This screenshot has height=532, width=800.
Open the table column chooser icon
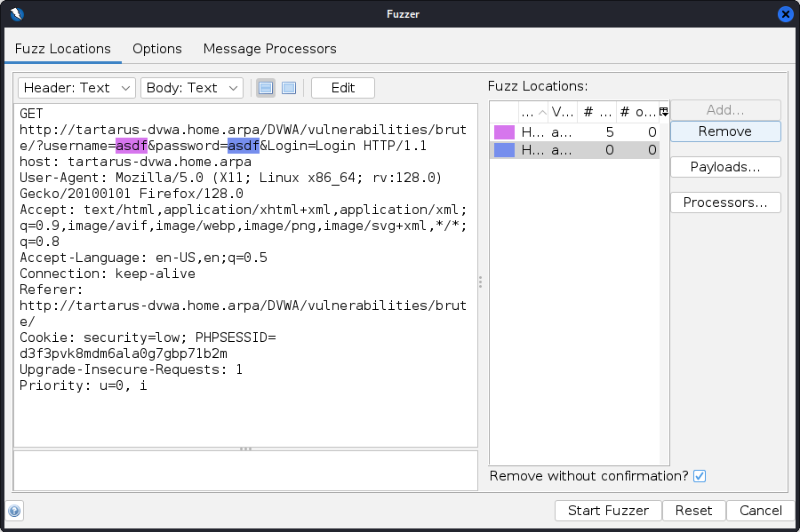tap(663, 112)
